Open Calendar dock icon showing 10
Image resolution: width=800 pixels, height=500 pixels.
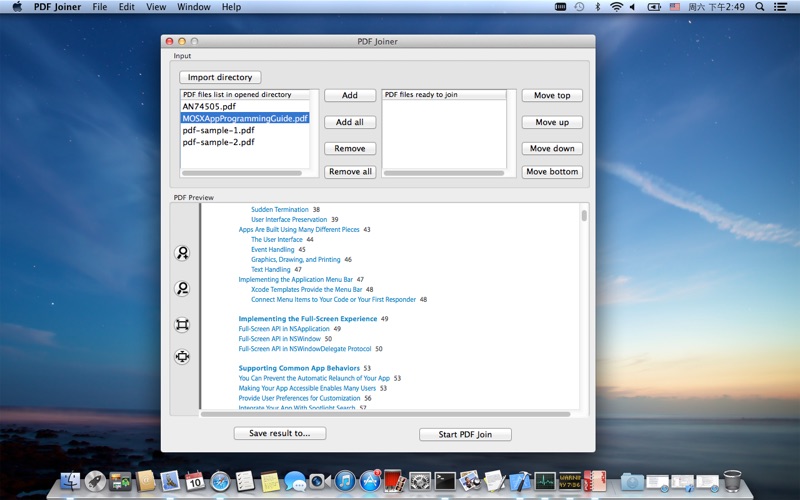(x=195, y=481)
